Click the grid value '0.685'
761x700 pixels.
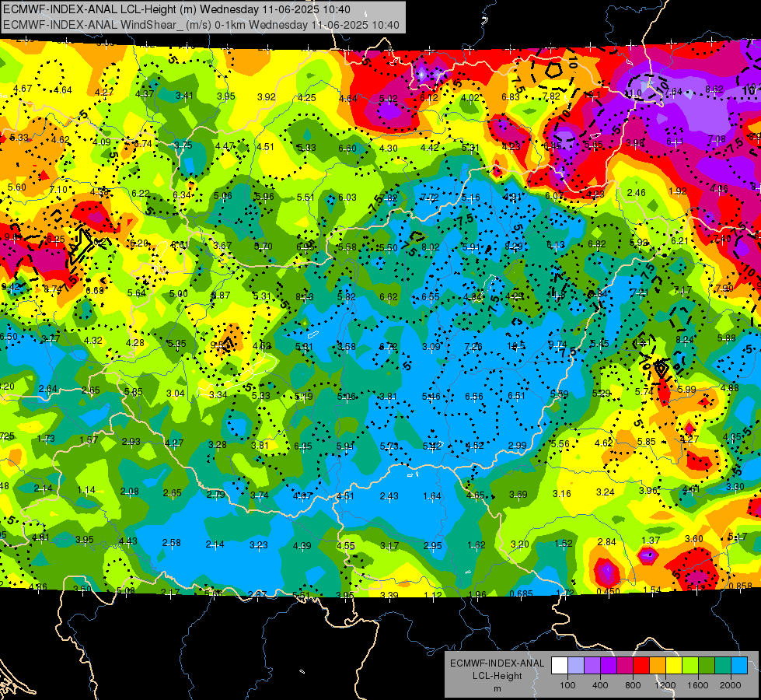[x=522, y=593]
